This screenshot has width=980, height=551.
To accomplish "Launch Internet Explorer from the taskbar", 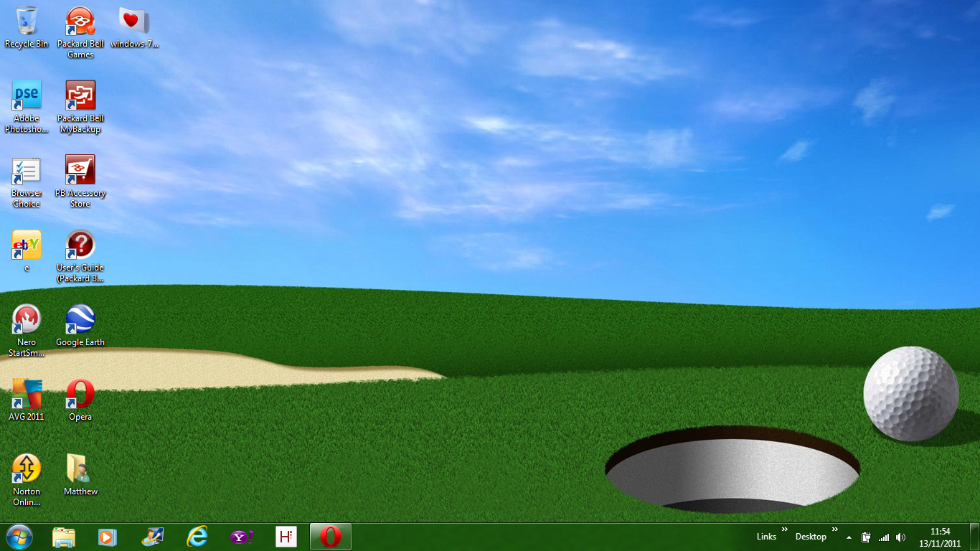I will click(197, 537).
